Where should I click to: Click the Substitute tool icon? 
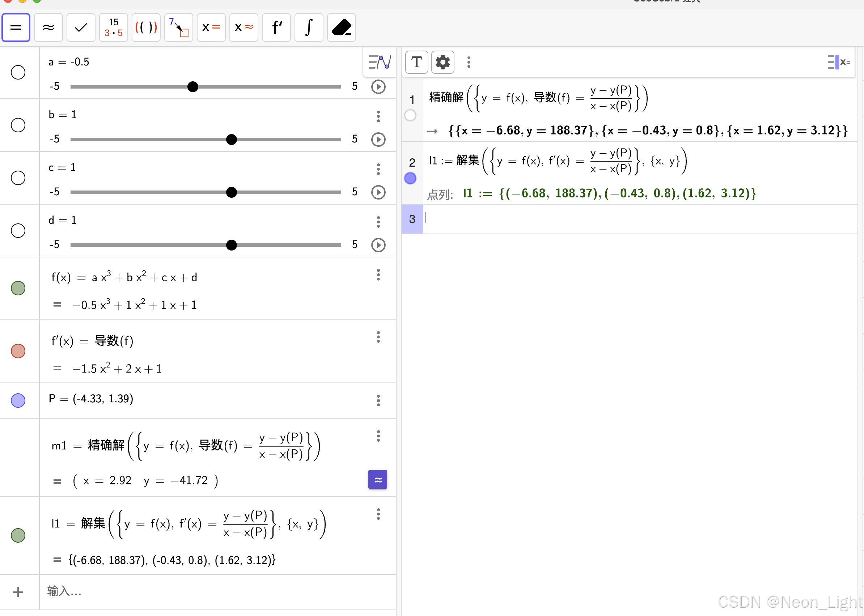[179, 27]
